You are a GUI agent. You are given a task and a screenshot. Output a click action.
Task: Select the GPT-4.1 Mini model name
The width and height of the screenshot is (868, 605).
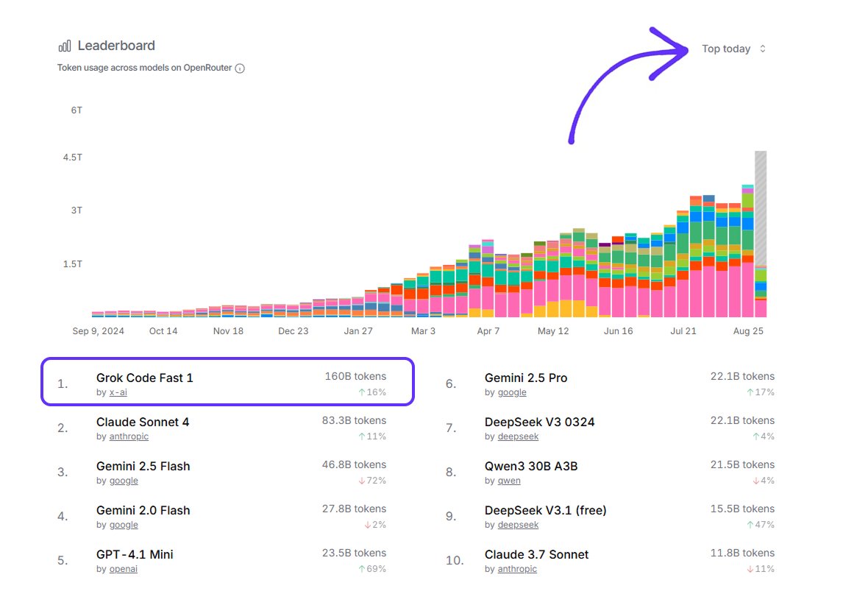(x=135, y=555)
